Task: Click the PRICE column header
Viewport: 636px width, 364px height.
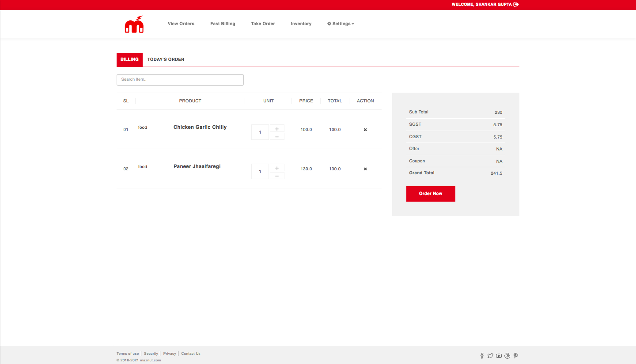Action: (306, 101)
